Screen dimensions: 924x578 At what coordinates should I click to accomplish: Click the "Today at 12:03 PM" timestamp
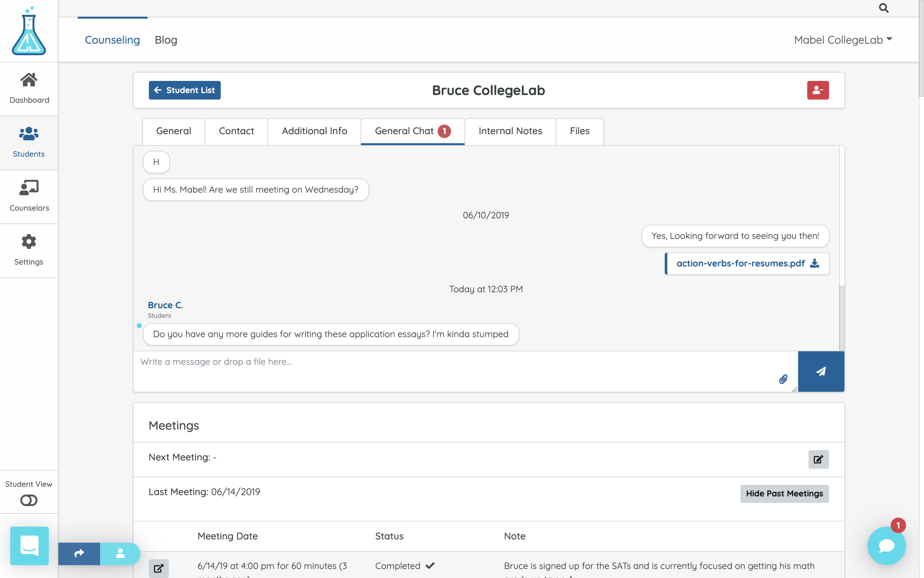point(486,289)
